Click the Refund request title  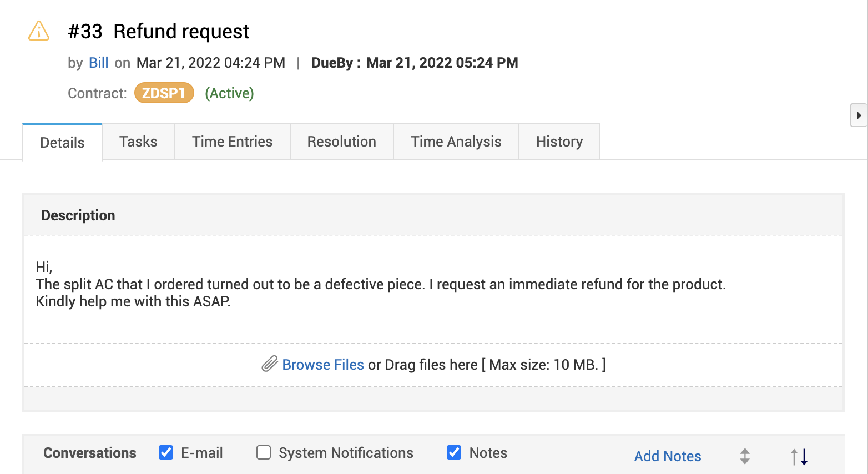[x=181, y=32]
